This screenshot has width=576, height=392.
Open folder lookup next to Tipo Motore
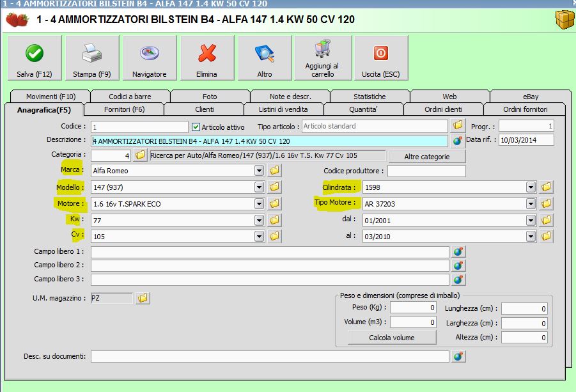[546, 203]
